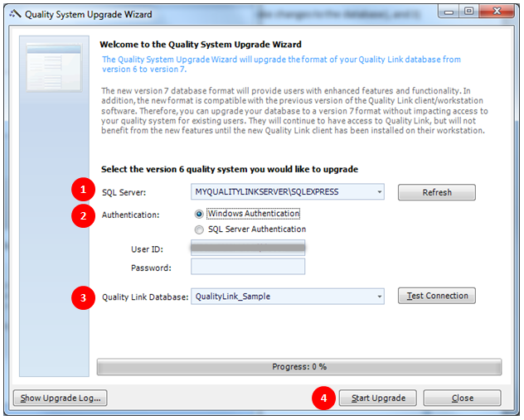Click the Close button at bottom
The image size is (524, 420).
[x=462, y=398]
